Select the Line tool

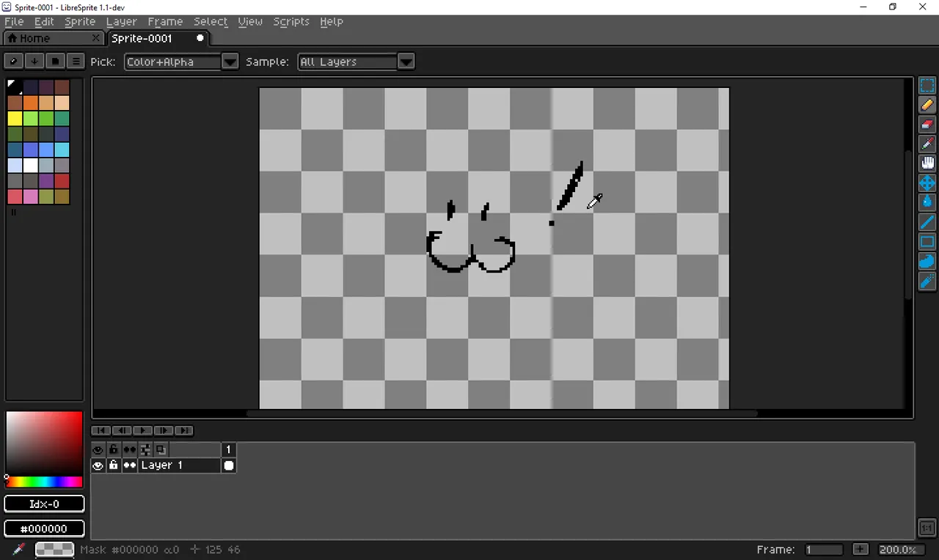[x=927, y=222]
